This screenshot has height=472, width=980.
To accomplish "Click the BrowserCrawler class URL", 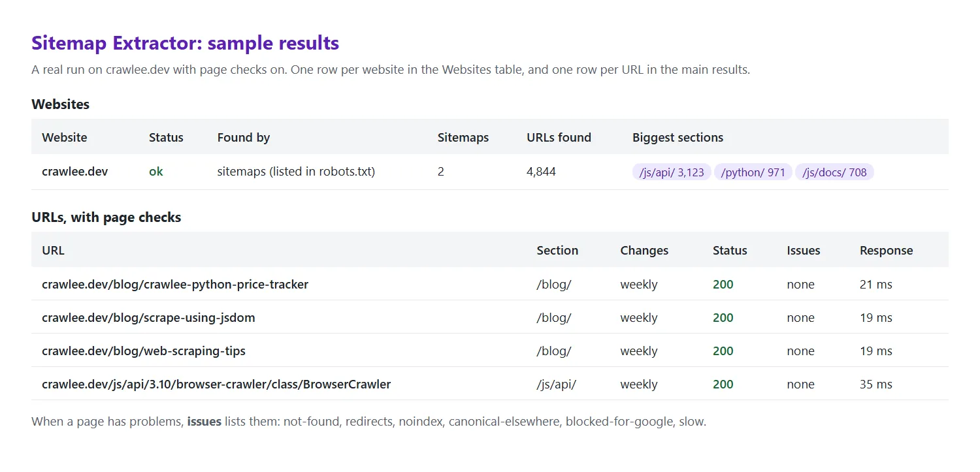I will tap(216, 385).
